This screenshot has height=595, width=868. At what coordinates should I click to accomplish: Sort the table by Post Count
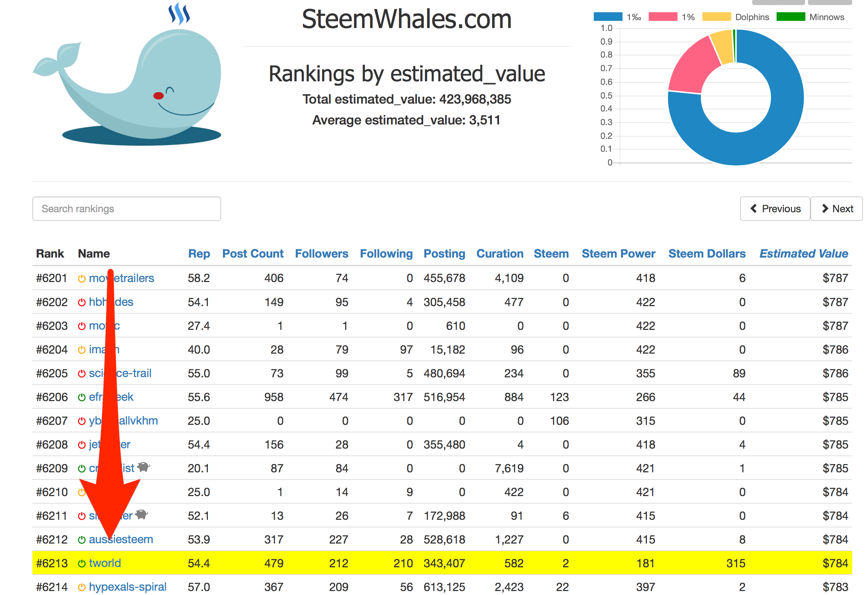(253, 254)
